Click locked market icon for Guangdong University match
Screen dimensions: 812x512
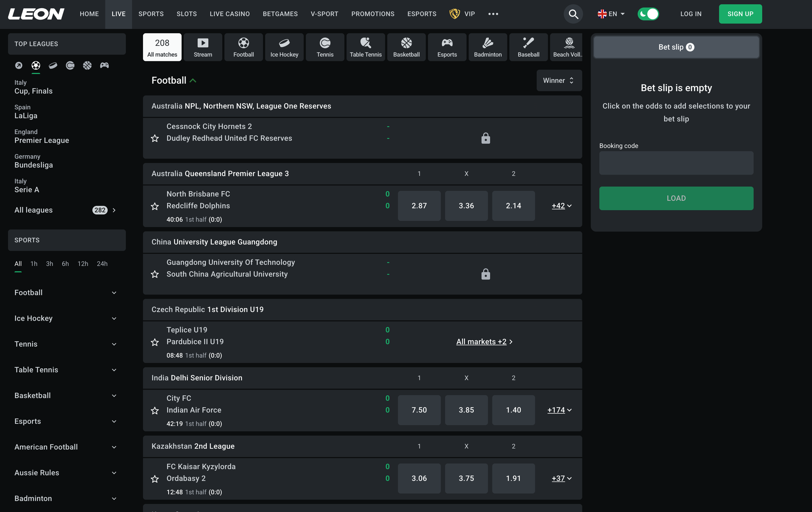click(486, 274)
